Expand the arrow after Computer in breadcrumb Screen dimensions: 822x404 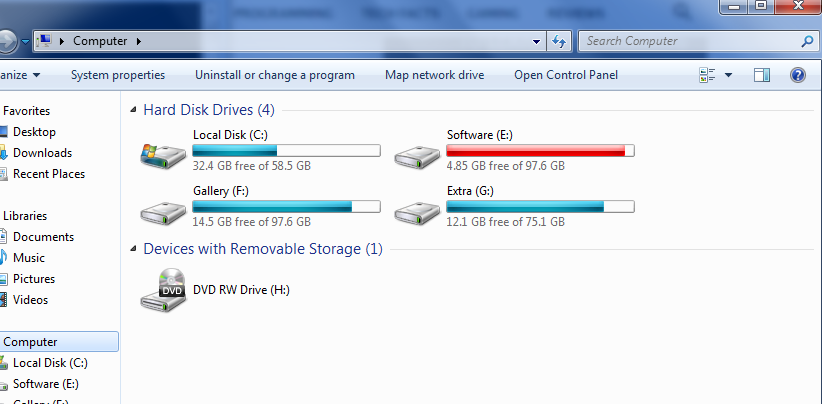pyautogui.click(x=138, y=41)
